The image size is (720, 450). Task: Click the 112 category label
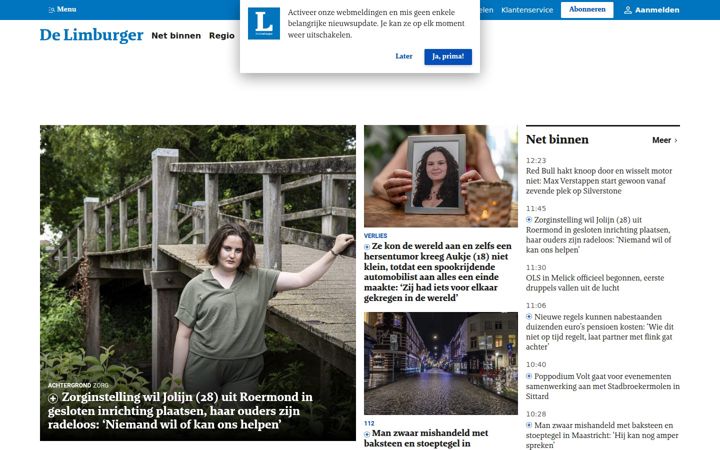369,423
